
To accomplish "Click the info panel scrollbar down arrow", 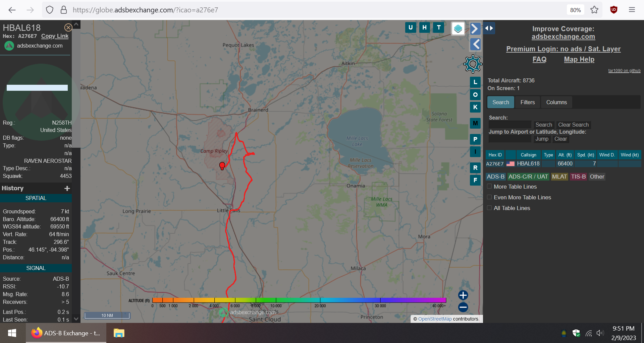I will [76, 319].
